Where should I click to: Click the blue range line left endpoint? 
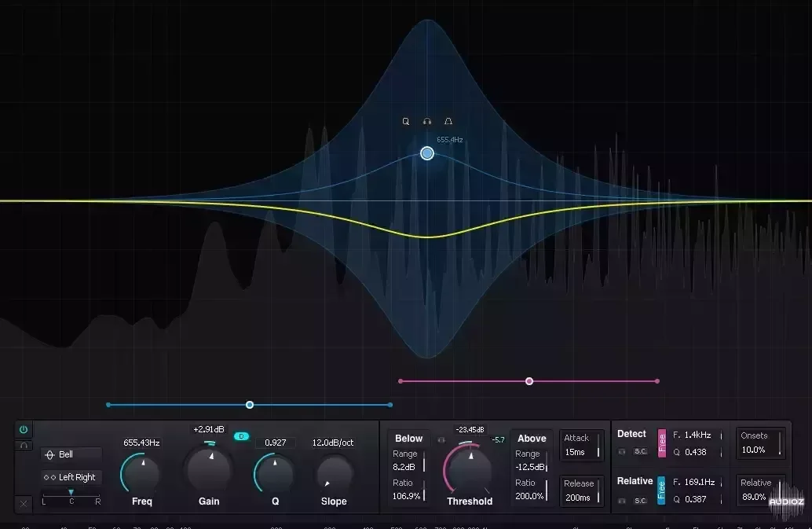[108, 405]
